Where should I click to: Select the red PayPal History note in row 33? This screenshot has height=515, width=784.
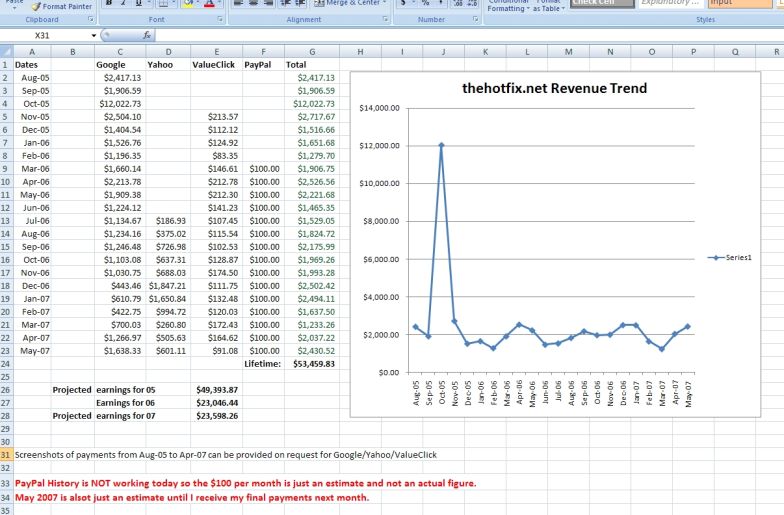(x=246, y=484)
